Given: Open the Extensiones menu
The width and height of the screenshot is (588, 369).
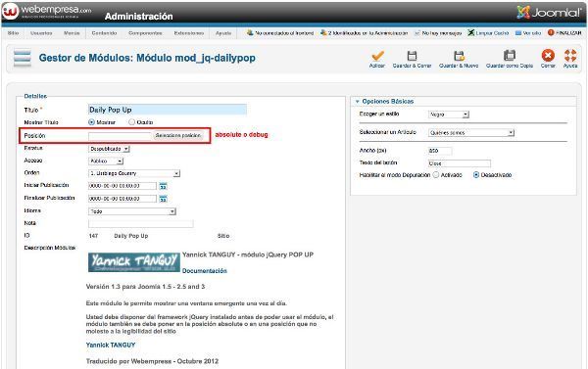Looking at the screenshot, I should coord(189,33).
